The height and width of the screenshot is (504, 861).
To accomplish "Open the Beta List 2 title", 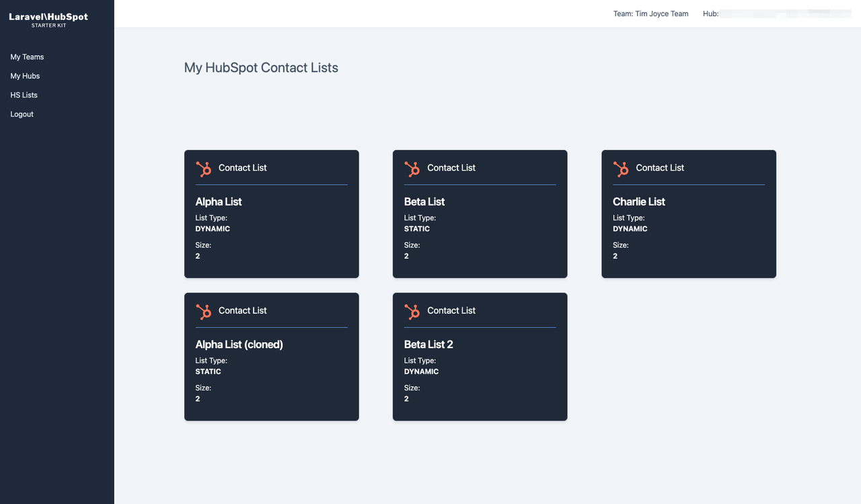I will pyautogui.click(x=428, y=344).
